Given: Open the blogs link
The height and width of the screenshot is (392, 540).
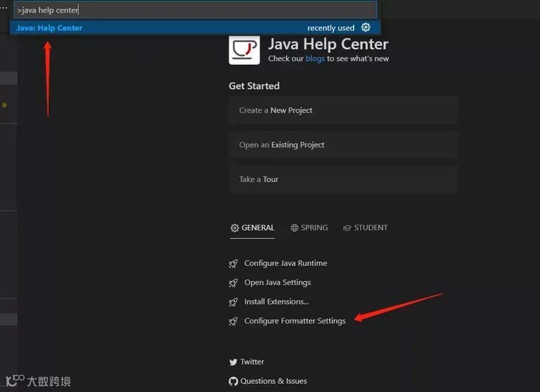Looking at the screenshot, I should [x=315, y=59].
